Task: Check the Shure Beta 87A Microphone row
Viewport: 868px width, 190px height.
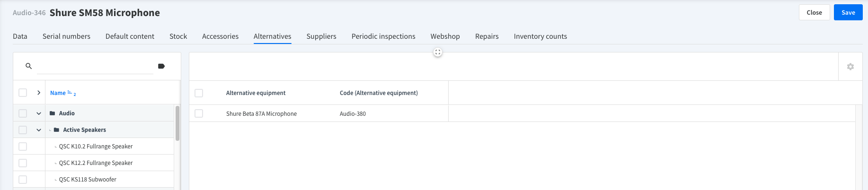Action: (199, 113)
